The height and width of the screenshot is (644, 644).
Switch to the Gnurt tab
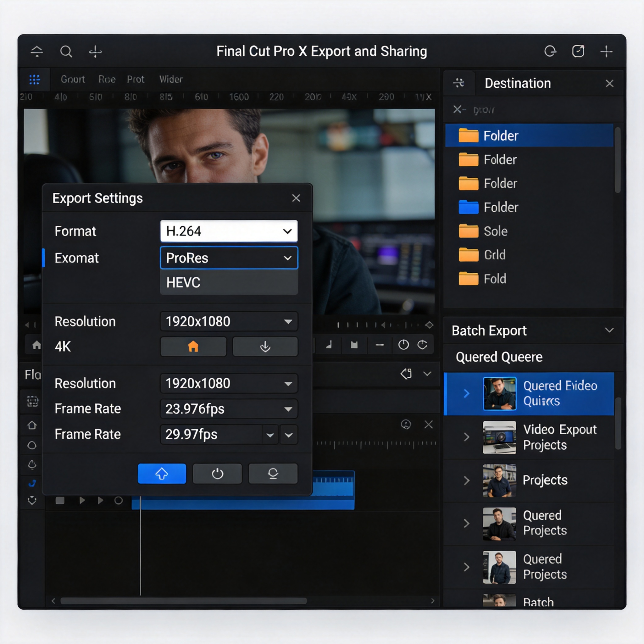pyautogui.click(x=73, y=79)
